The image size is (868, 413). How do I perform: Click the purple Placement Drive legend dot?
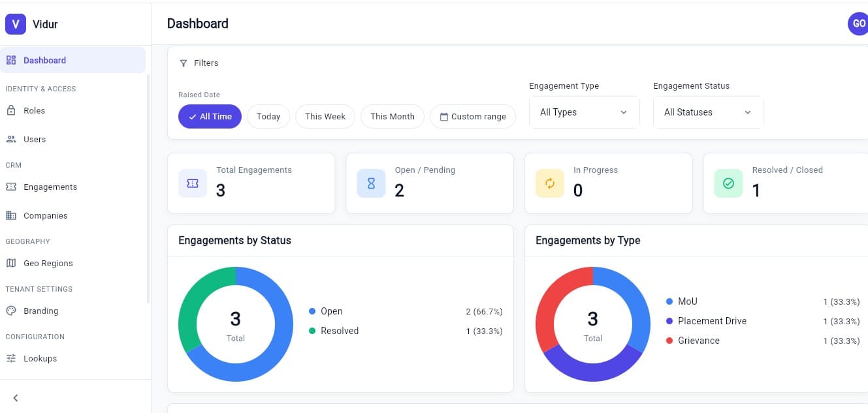click(x=669, y=321)
